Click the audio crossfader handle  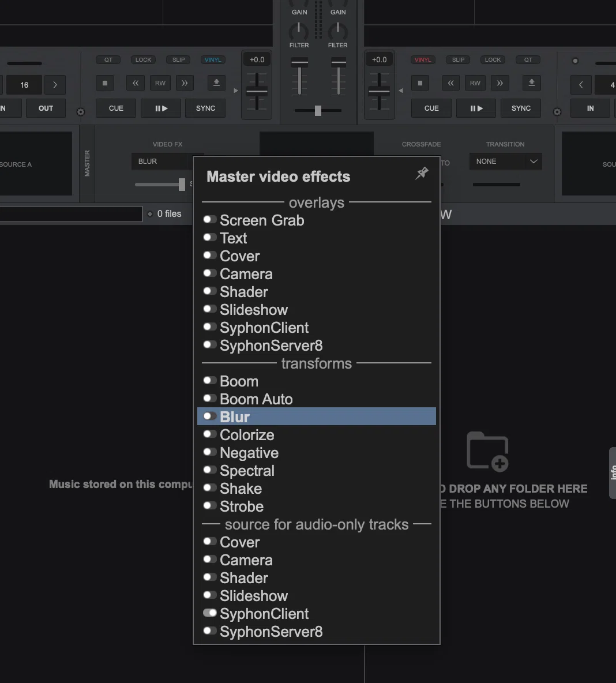click(x=318, y=111)
